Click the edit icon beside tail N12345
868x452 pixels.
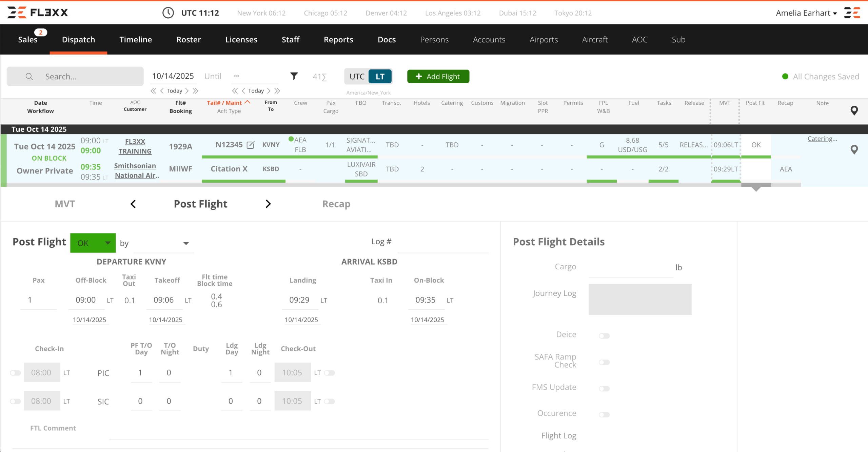tap(250, 145)
